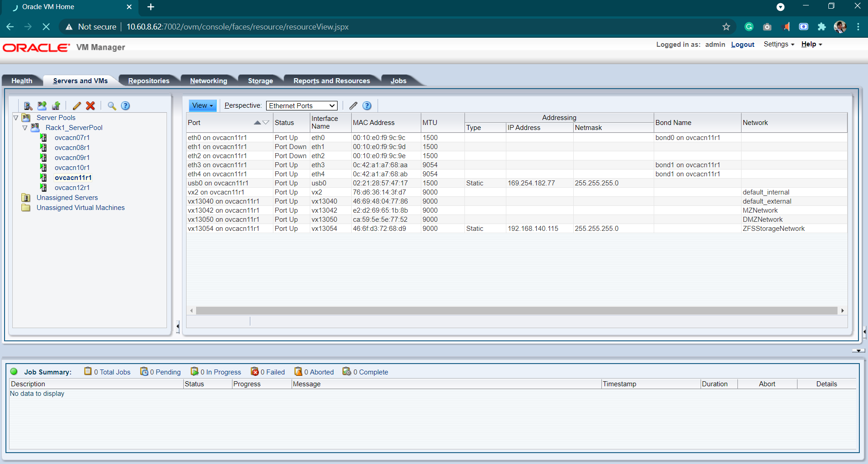Select the 'eth0 on ovcacn11r1' port row
This screenshot has width=868, height=464.
(x=516, y=138)
